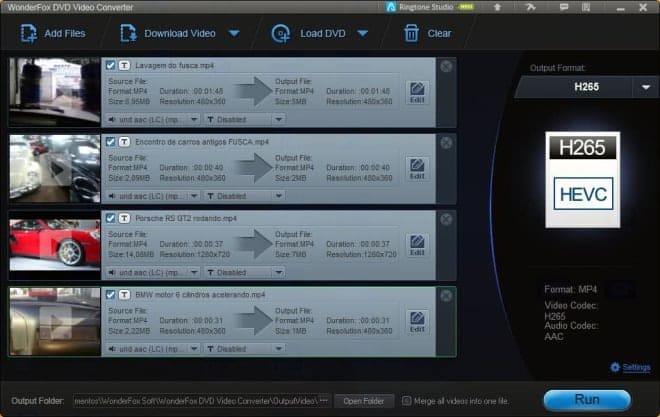Click the T subtitle icon for BMW motor

124,295
